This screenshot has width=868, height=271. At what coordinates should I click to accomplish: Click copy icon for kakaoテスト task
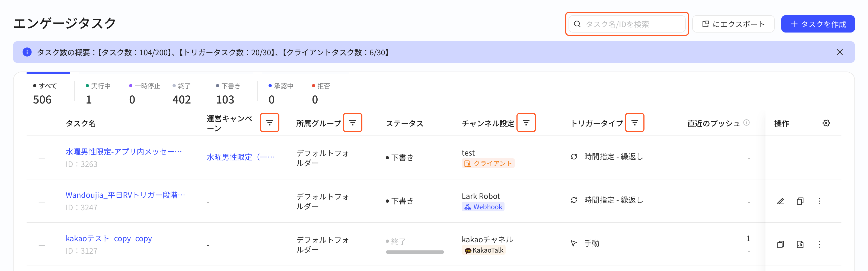coord(780,244)
